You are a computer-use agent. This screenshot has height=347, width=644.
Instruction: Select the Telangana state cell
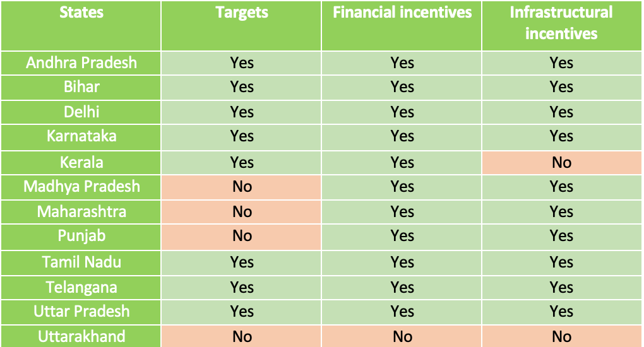[x=81, y=288]
